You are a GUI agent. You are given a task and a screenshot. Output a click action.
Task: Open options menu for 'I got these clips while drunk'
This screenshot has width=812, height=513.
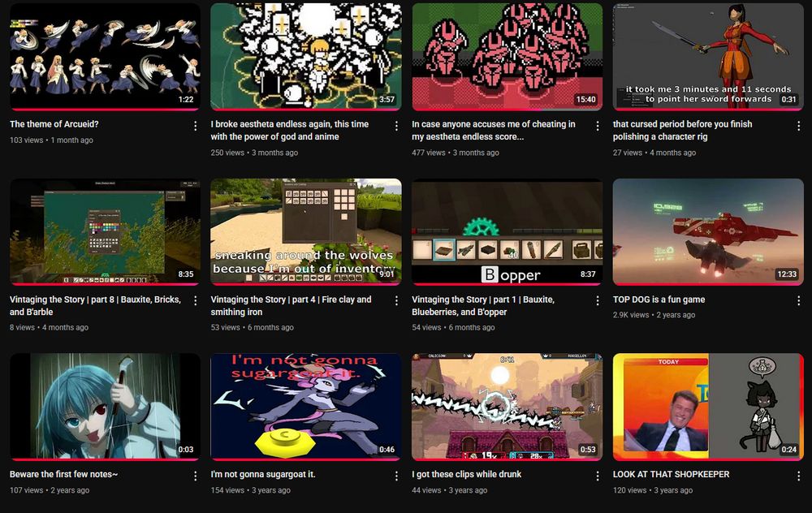click(597, 476)
